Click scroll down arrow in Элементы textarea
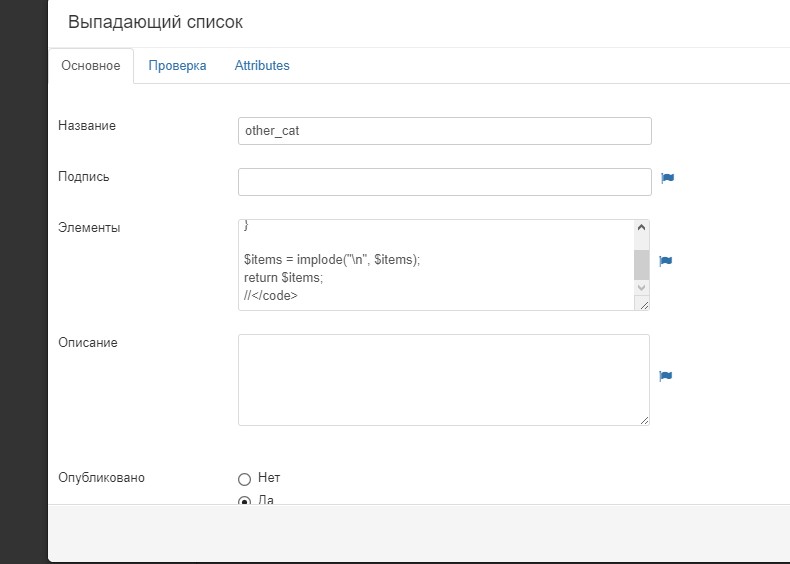This screenshot has height=564, width=790. click(x=641, y=288)
